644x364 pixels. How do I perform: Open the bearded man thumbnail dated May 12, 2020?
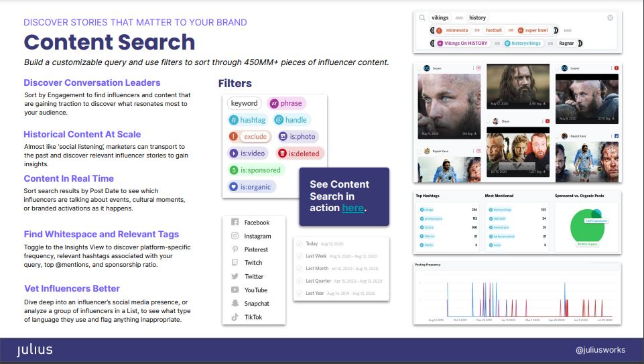[x=518, y=86]
